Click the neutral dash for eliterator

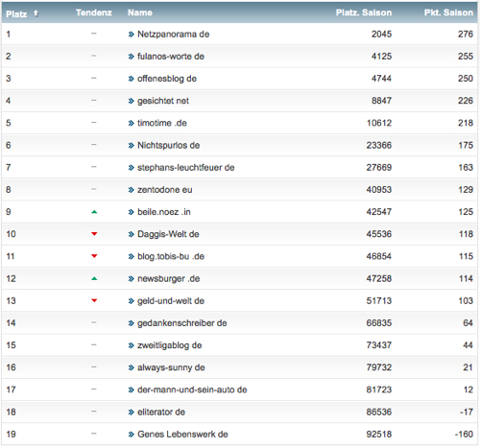[94, 412]
